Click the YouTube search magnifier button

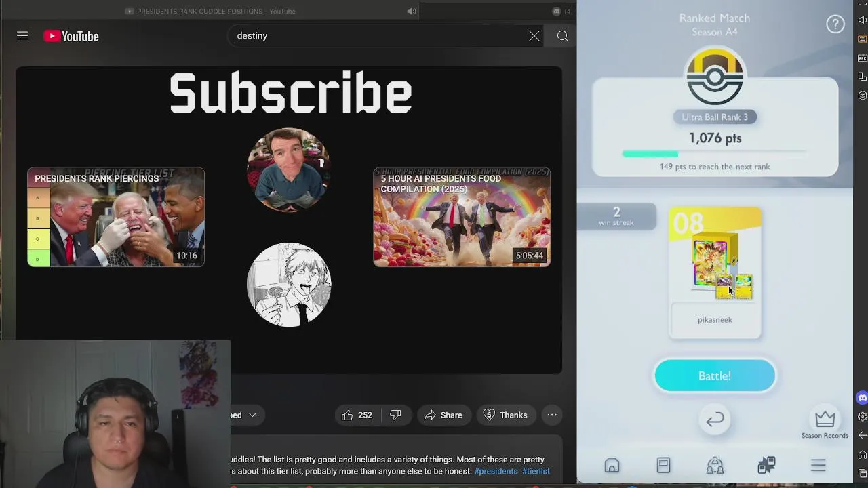coord(562,36)
